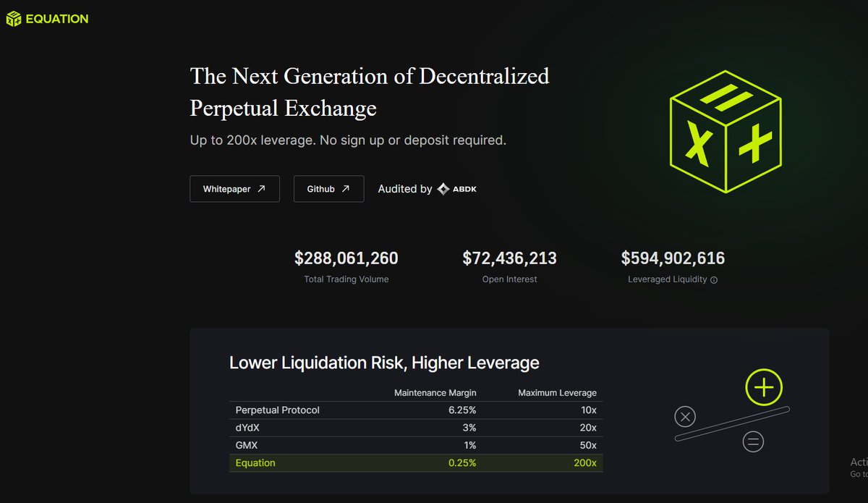
Task: Click the GMX row name
Action: click(x=246, y=445)
